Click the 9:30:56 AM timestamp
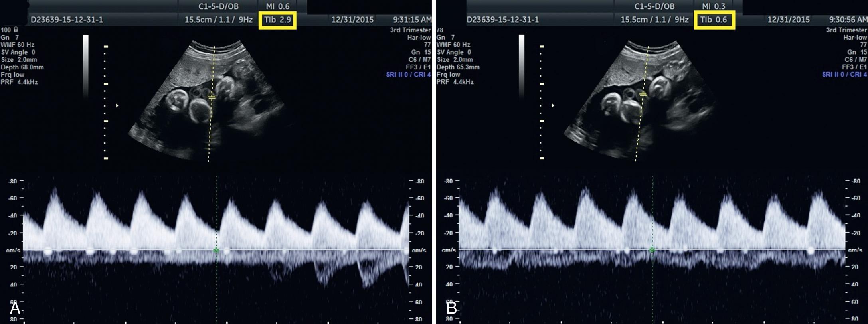This screenshot has width=868, height=324. tap(848, 20)
